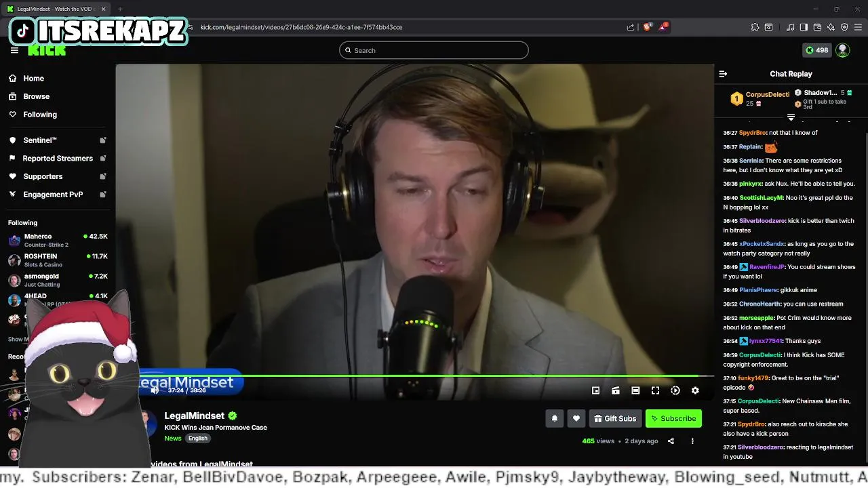868x488 pixels.
Task: Click funky1479 username in chat
Action: [x=754, y=378]
